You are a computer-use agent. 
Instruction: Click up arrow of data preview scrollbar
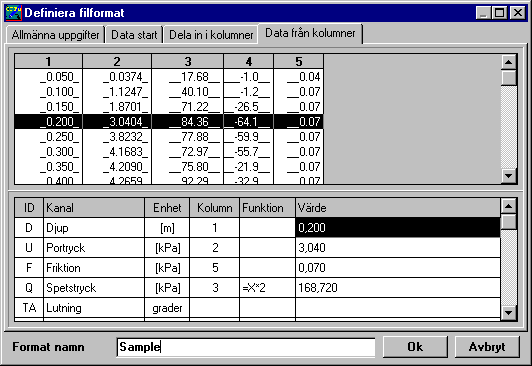(508, 62)
